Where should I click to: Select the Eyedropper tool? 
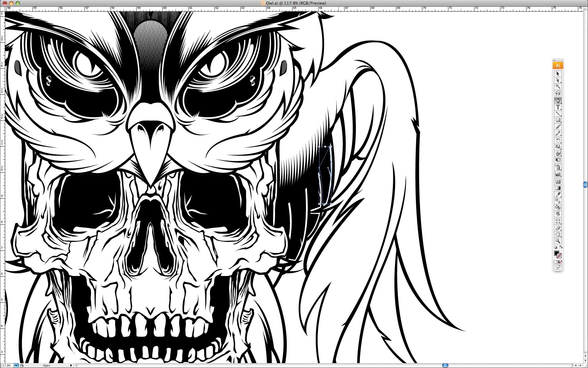[558, 195]
